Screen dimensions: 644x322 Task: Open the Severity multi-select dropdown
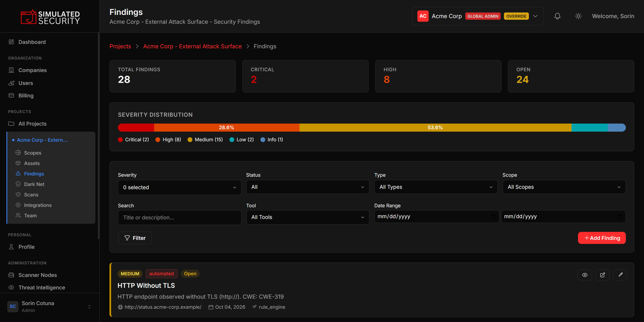180,187
